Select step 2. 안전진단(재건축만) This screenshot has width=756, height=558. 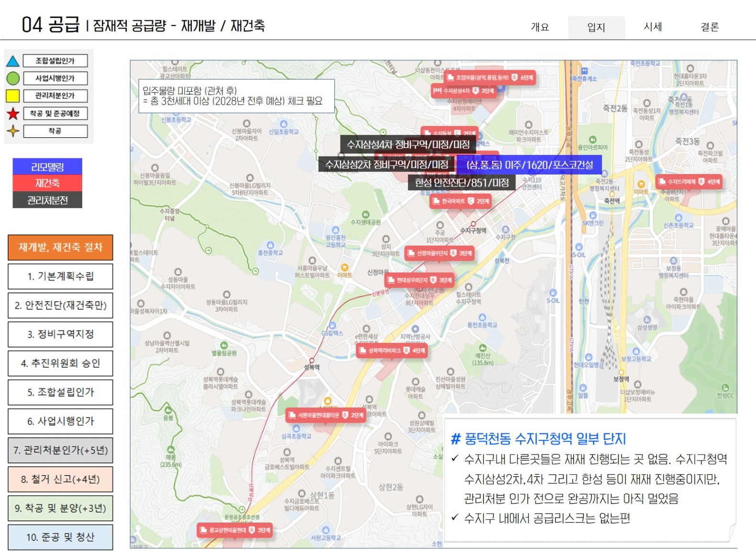(x=60, y=306)
